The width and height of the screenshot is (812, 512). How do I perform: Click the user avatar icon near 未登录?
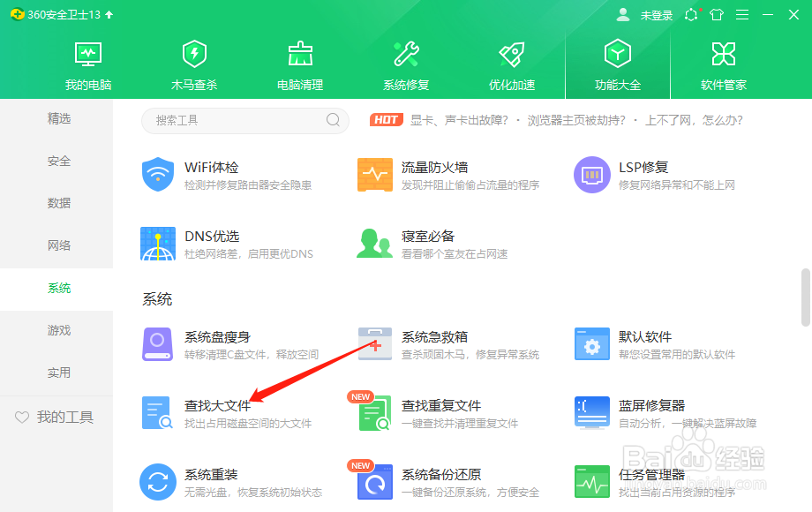pos(623,15)
